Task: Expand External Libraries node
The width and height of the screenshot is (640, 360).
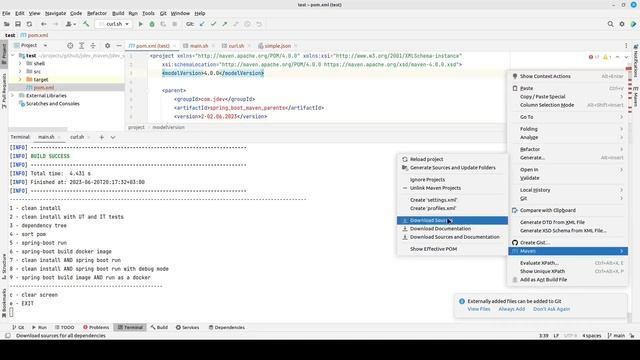Action: (13, 96)
